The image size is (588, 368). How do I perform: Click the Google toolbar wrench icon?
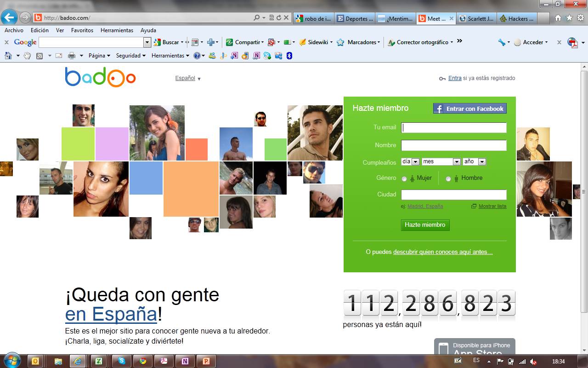coord(502,42)
